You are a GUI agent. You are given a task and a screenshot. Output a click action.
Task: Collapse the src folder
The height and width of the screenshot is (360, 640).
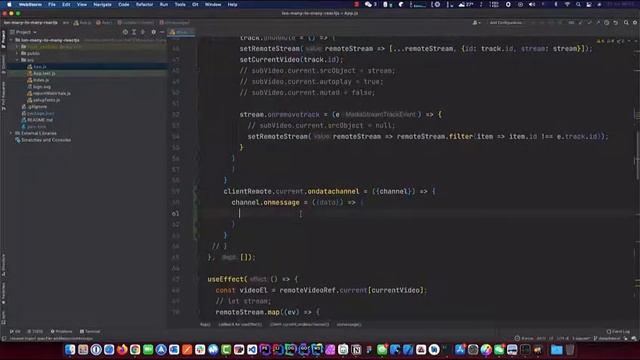pyautogui.click(x=17, y=60)
